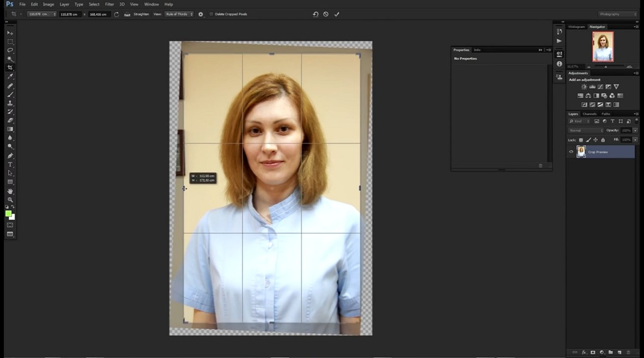
Task: Open the Normal blend mode dropdown
Action: tap(586, 130)
